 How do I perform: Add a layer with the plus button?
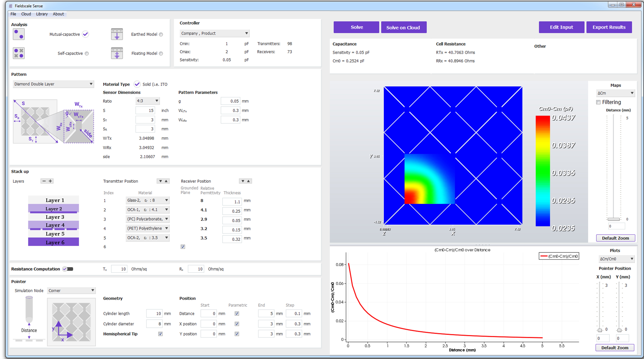tap(50, 181)
